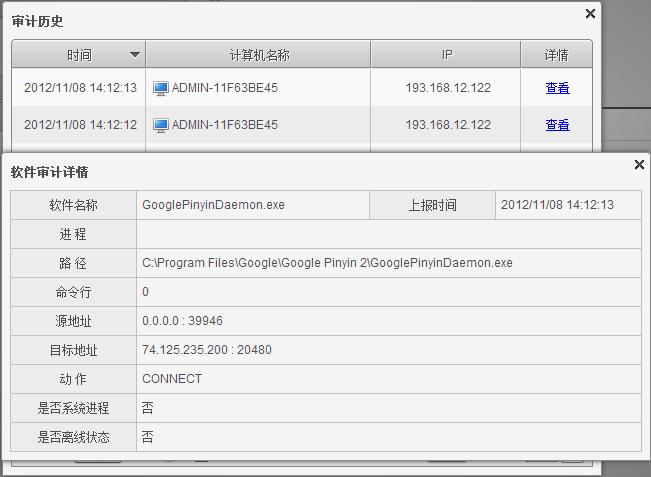Select time cell 2012/11/08 14:12:12 in history table

pos(80,125)
